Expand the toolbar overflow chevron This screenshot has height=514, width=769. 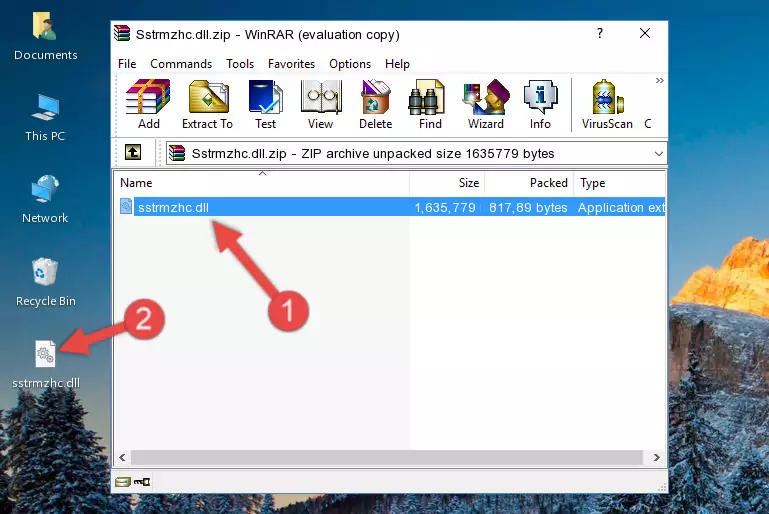660,80
